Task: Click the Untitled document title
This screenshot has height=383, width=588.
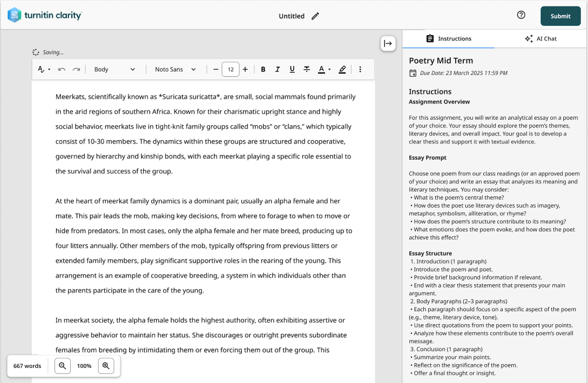Action: point(292,16)
